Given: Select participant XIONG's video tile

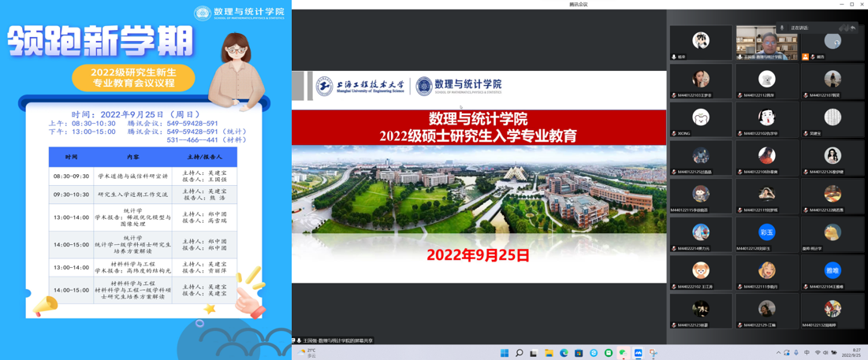Looking at the screenshot, I should click(701, 119).
